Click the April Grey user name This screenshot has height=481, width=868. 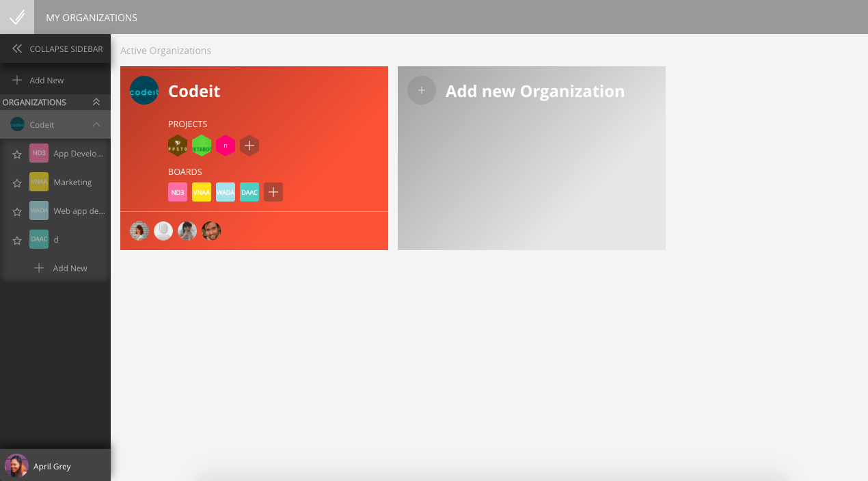(52, 467)
